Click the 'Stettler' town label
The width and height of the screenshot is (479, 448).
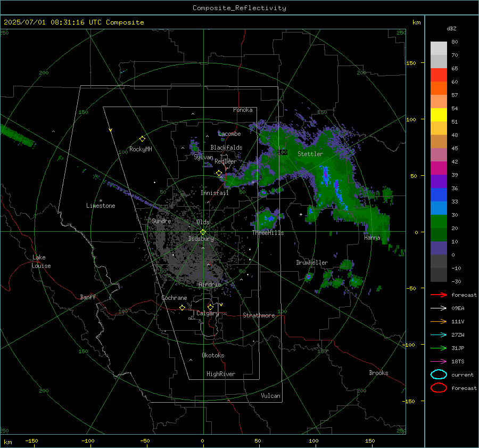pos(310,154)
